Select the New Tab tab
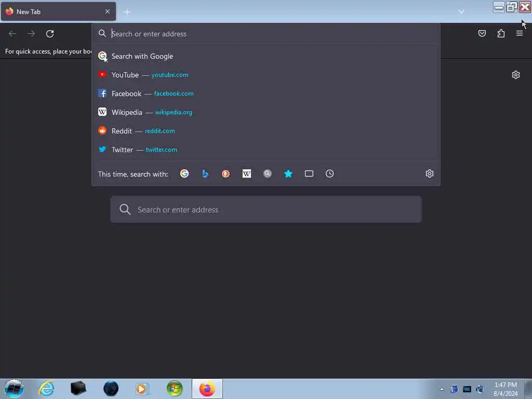This screenshot has width=532, height=399. coord(58,11)
